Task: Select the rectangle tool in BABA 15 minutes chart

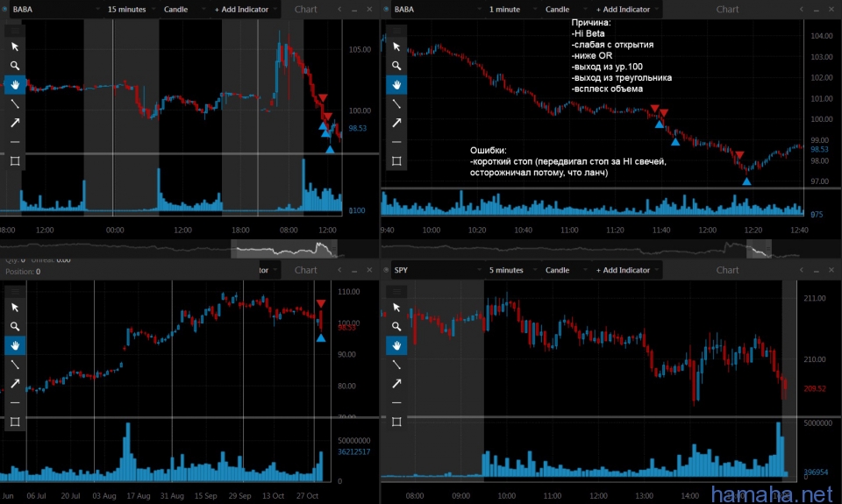Action: [x=15, y=161]
